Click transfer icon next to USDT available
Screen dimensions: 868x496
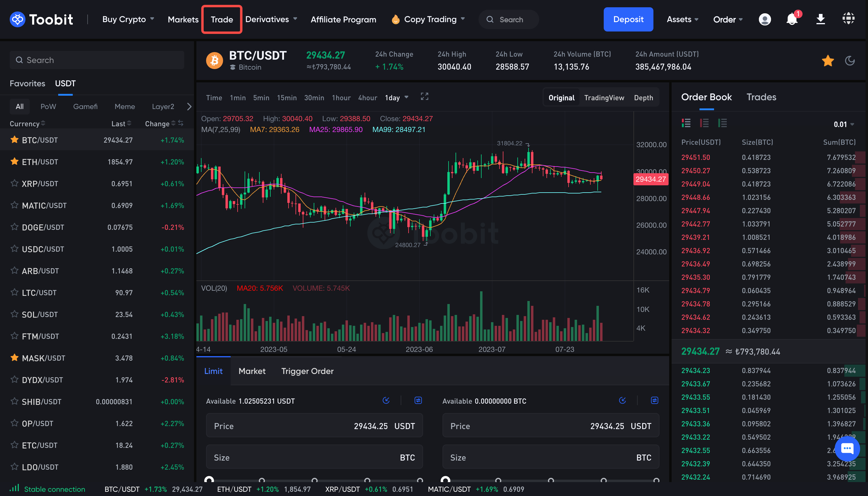point(418,400)
